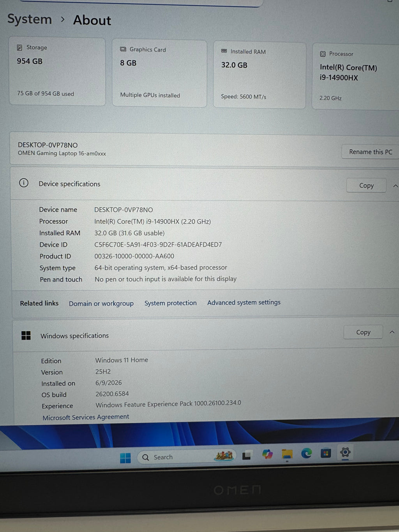Click the Related links label

click(39, 303)
